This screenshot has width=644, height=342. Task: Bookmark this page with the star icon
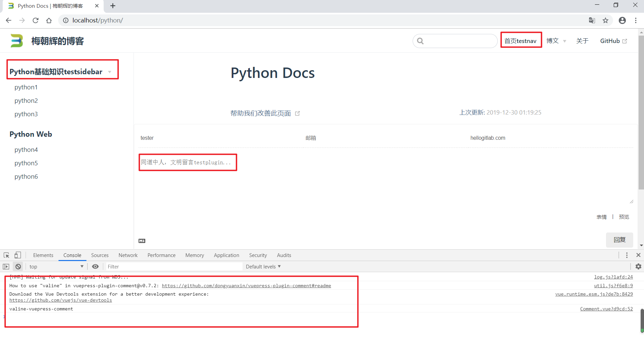click(605, 20)
